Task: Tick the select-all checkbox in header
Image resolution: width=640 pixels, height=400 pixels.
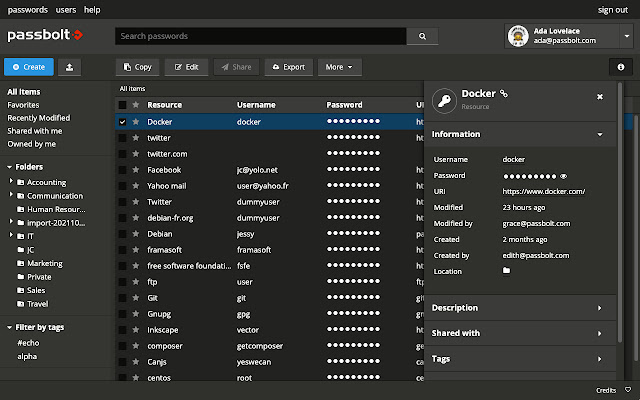Action: (122, 104)
